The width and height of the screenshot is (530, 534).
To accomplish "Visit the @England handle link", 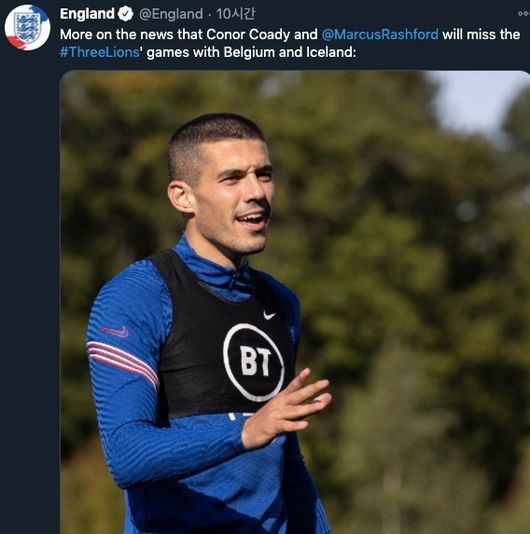I will pyautogui.click(x=171, y=14).
